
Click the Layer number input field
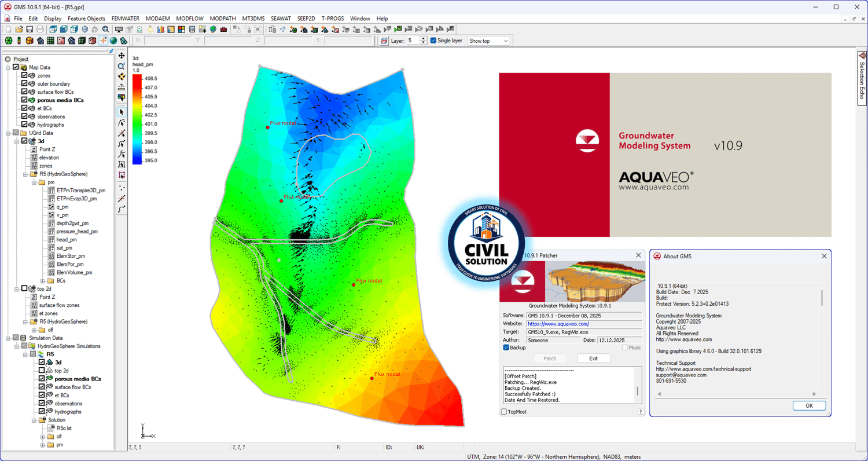(414, 41)
